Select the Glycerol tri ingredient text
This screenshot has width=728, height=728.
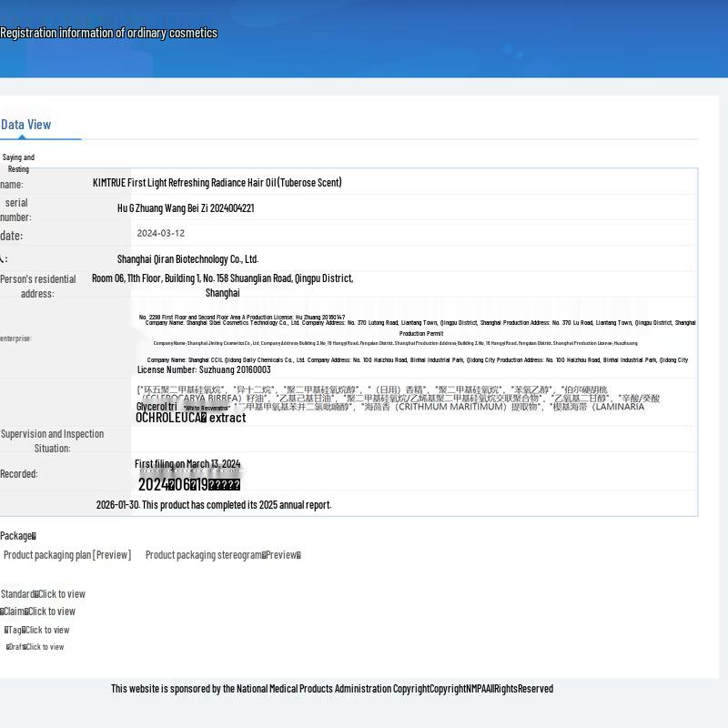pyautogui.click(x=157, y=407)
